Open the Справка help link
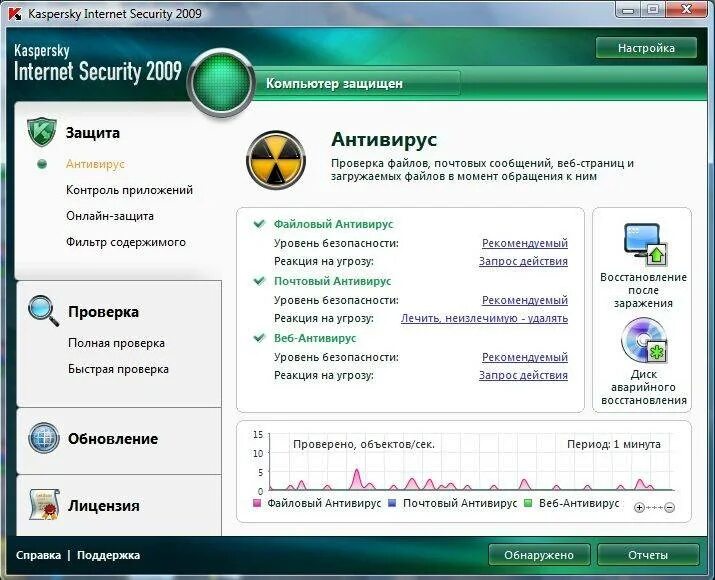The image size is (715, 580). 38,555
